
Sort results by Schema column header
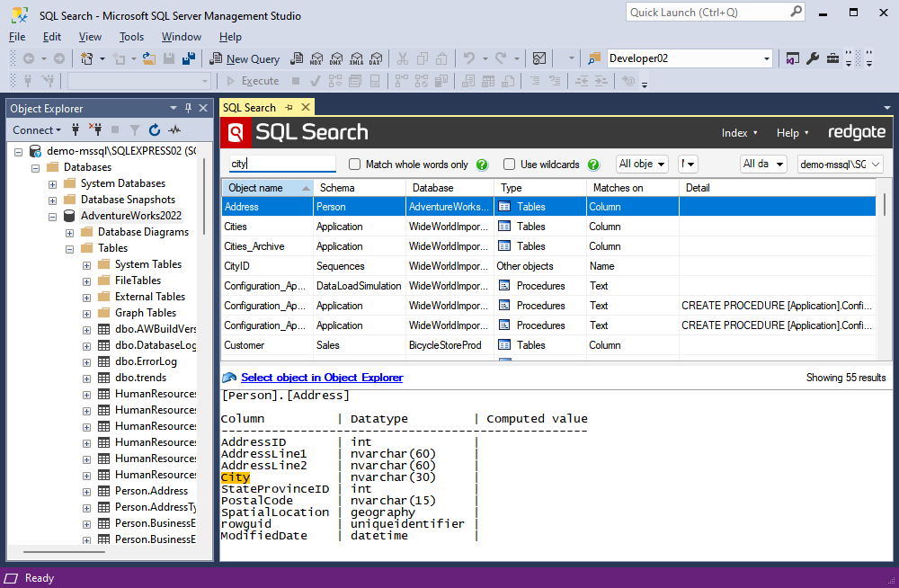click(360, 188)
